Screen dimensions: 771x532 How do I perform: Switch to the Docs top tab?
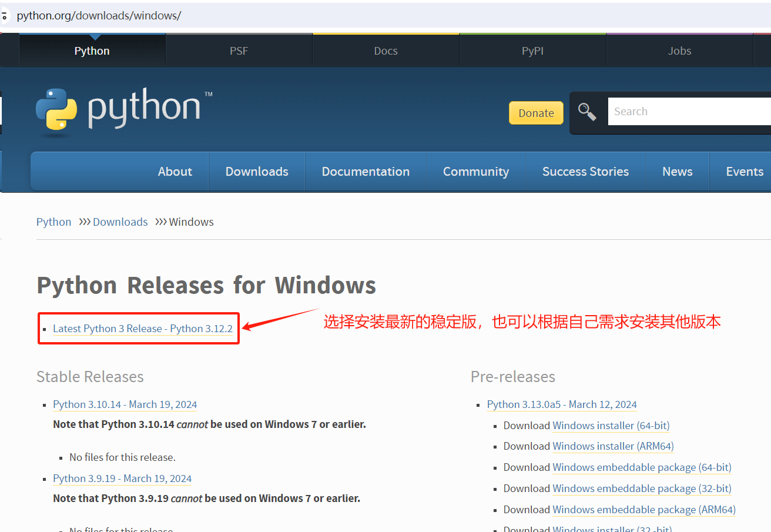pos(385,51)
